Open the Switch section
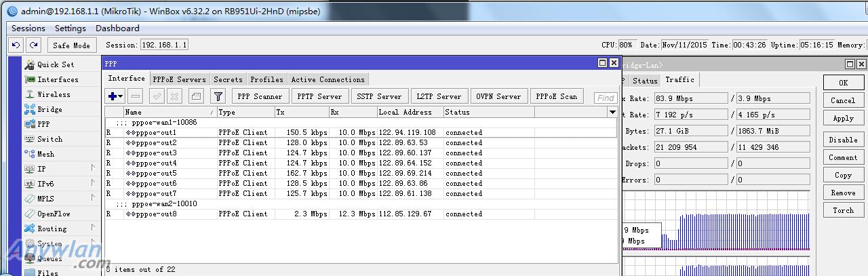Viewport: 868px width, 276px height. (50, 139)
